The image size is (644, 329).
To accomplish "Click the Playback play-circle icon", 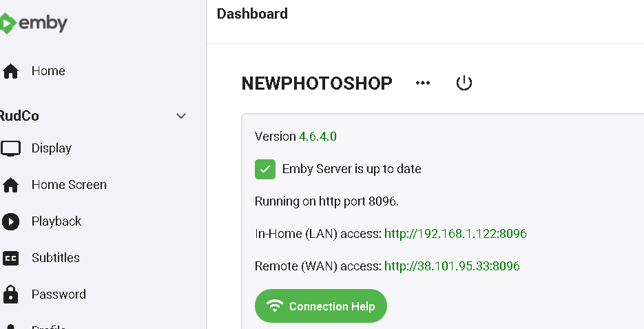I will pyautogui.click(x=10, y=221).
